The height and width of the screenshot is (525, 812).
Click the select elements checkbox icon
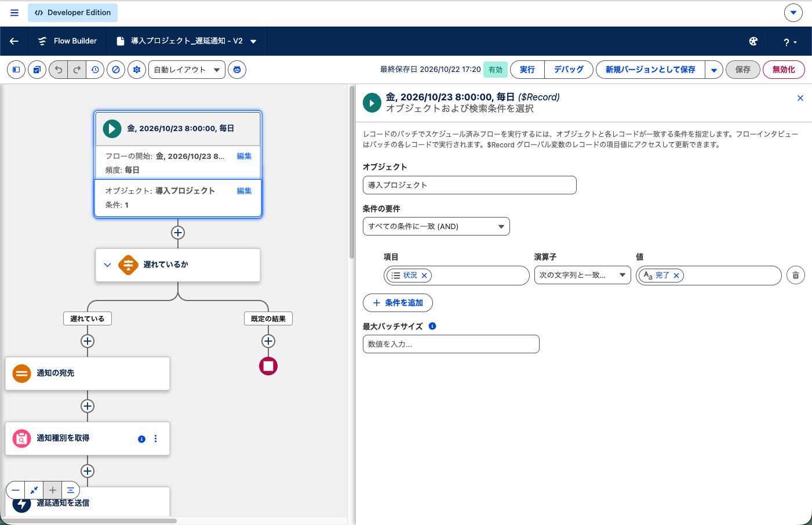pos(37,70)
